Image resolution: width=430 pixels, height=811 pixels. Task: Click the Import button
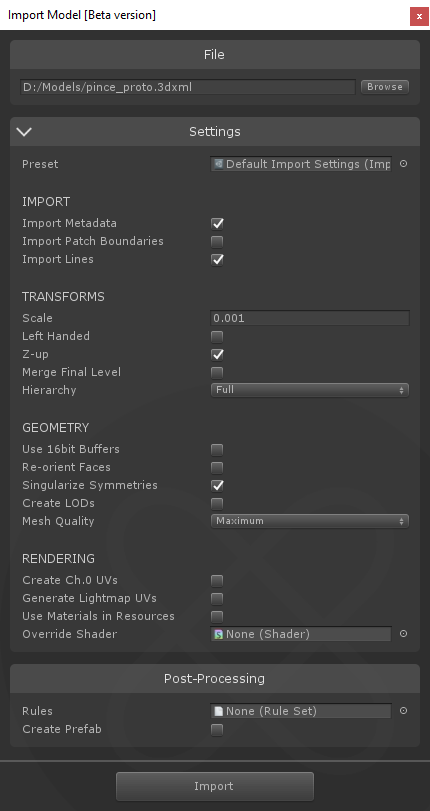[x=215, y=786]
